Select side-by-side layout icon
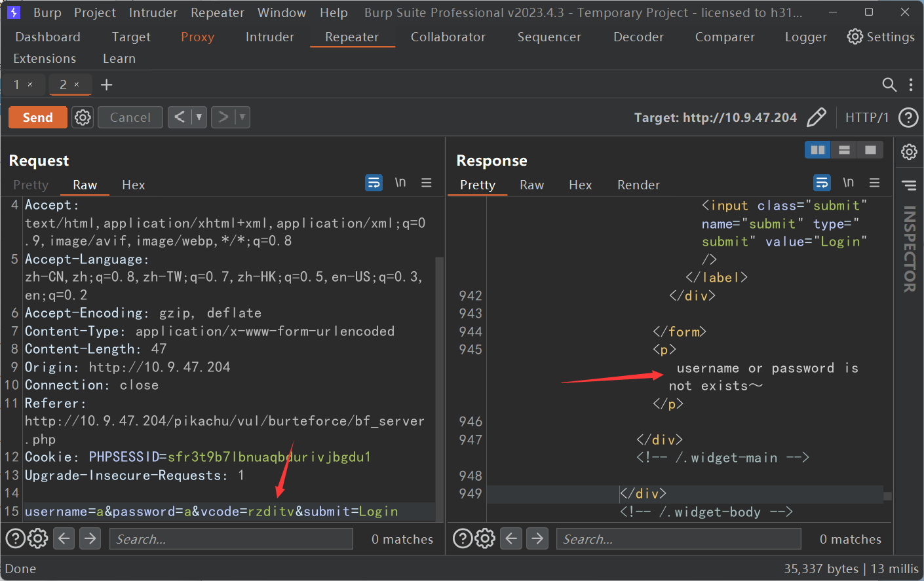 818,150
